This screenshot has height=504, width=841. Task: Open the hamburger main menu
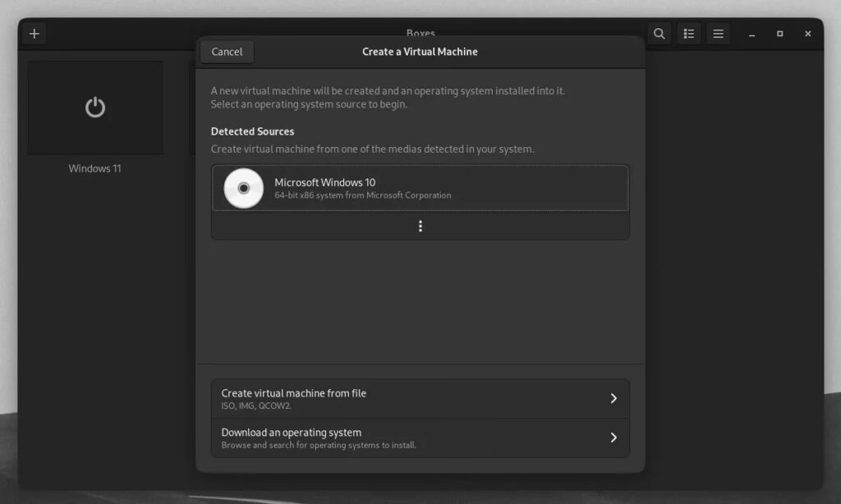(718, 34)
